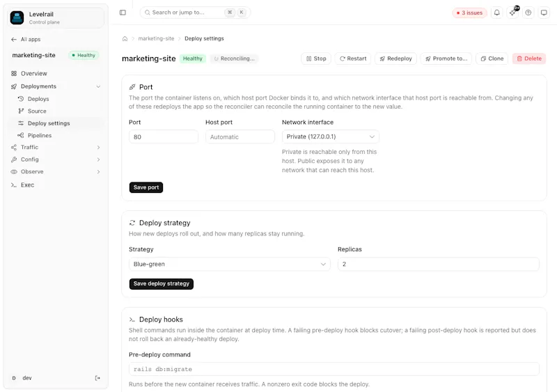Viewport: 557px width, 392px height.
Task: Open Source in the sidebar
Action: click(59, 111)
